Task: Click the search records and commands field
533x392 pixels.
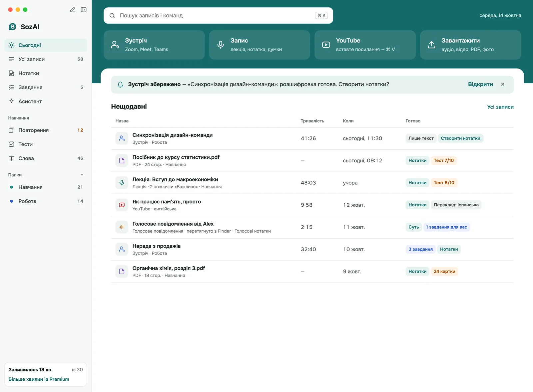Action: click(218, 16)
